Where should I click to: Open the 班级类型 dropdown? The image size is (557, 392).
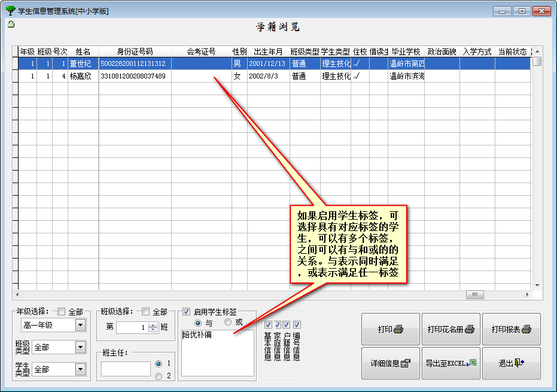pyautogui.click(x=80, y=347)
